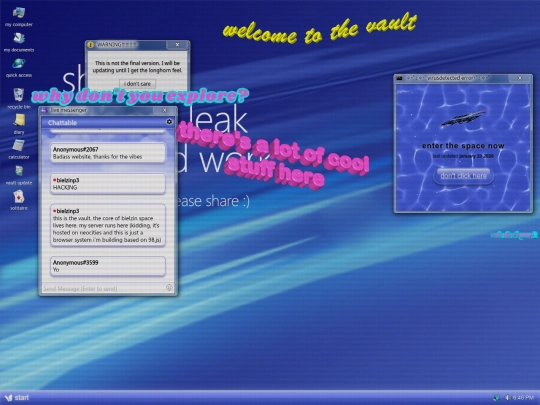This screenshot has height=405, width=540.
Task: Click the warning icon in WARNING title bar
Action: click(x=91, y=45)
